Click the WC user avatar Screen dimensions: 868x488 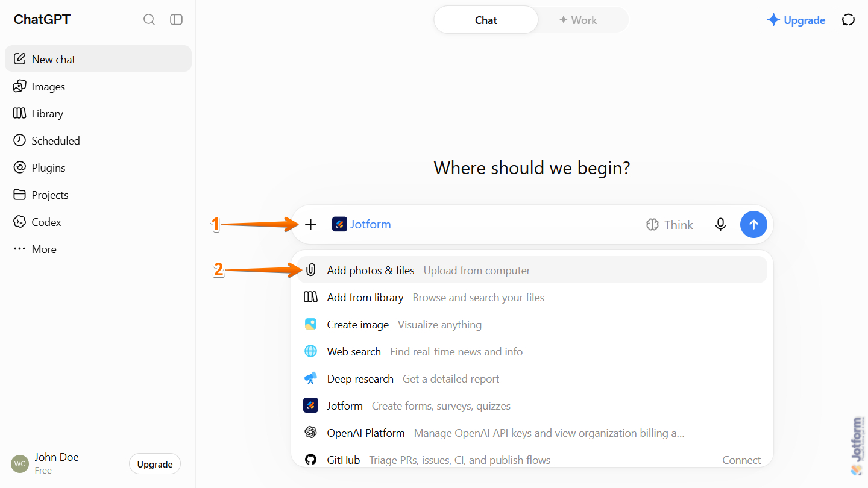pos(20,464)
